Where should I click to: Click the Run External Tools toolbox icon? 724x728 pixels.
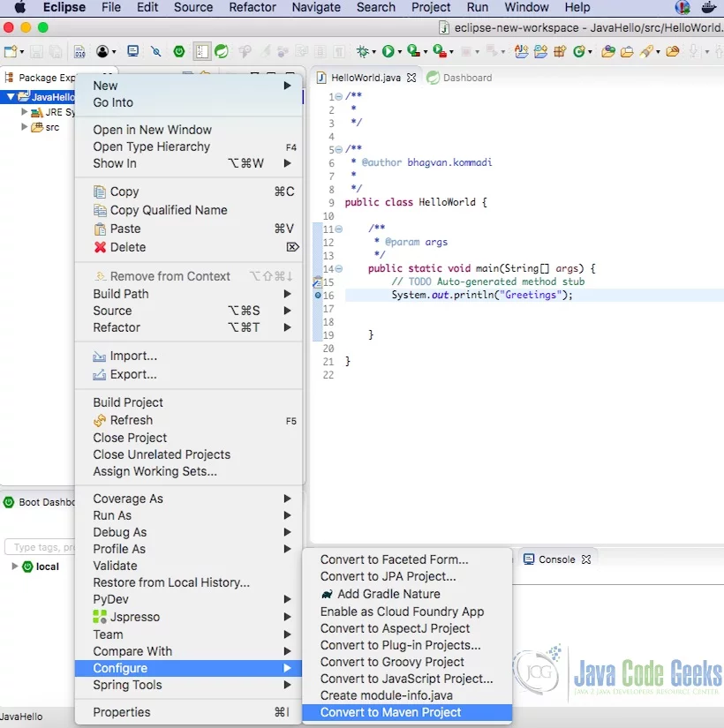pyautogui.click(x=439, y=51)
